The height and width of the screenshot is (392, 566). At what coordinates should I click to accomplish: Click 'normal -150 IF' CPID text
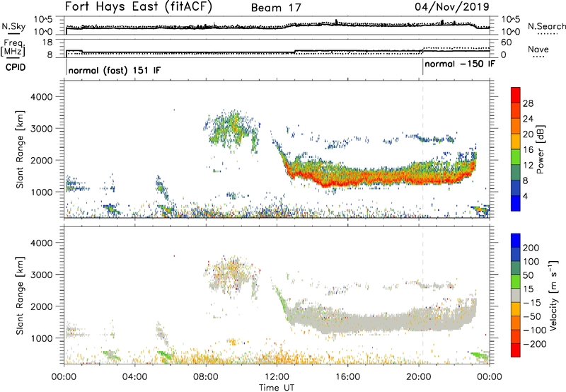[459, 64]
